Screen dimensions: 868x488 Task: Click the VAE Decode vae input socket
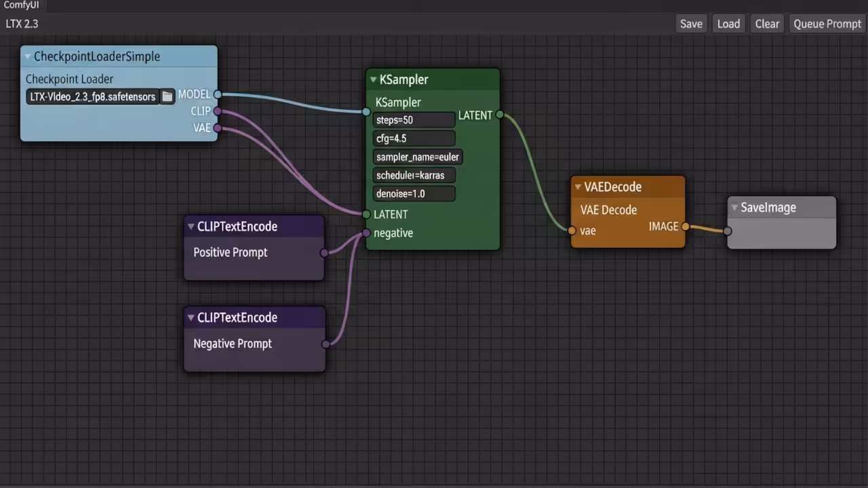tap(572, 230)
